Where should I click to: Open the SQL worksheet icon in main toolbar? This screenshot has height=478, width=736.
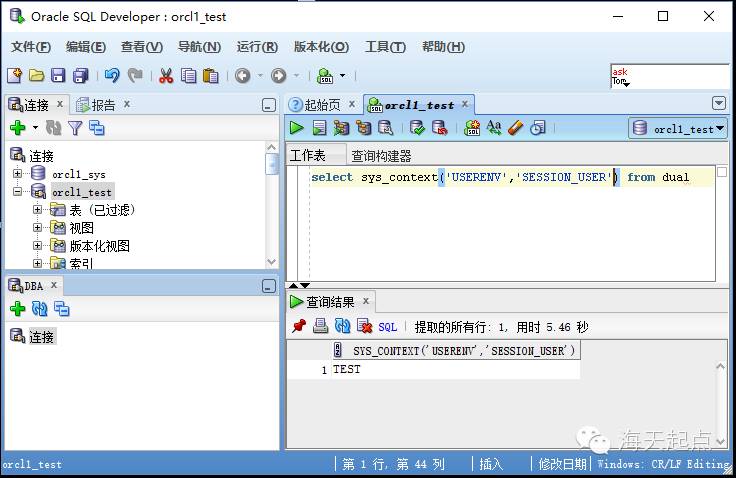pyautogui.click(x=325, y=75)
